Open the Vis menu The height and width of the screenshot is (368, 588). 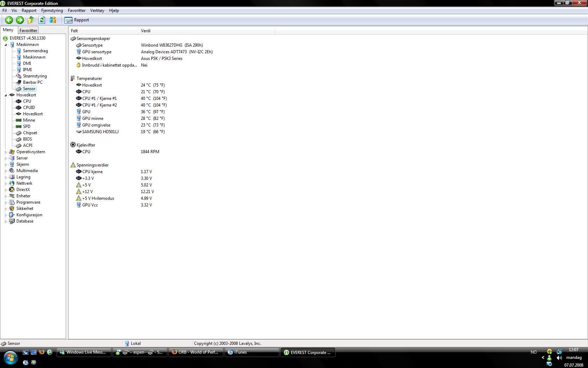pos(14,11)
